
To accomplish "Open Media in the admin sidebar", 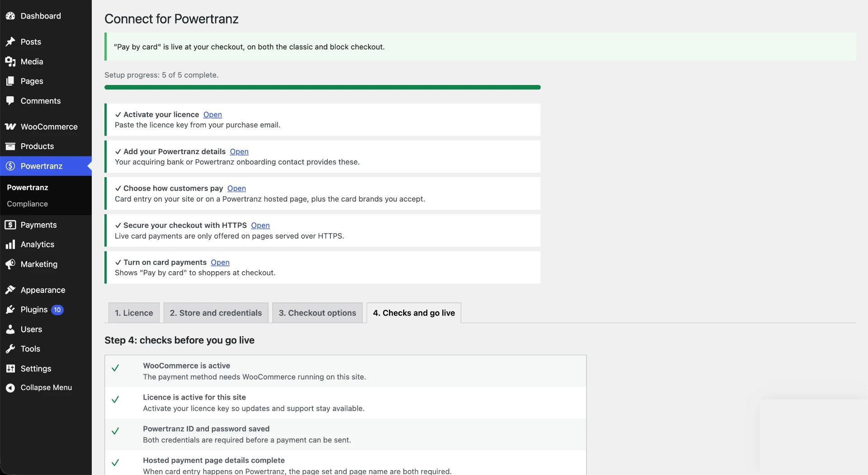I will pos(46,61).
